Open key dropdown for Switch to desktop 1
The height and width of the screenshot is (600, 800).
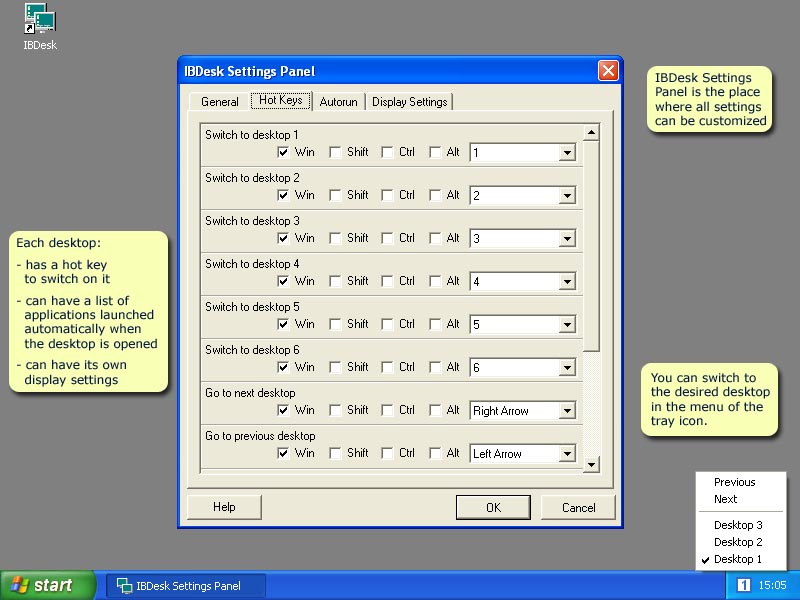(567, 153)
